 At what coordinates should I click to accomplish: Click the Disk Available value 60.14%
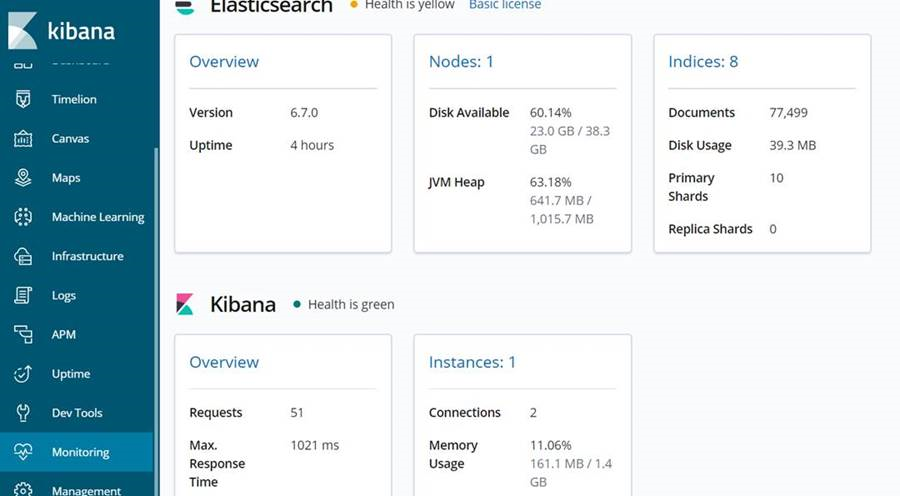click(550, 113)
